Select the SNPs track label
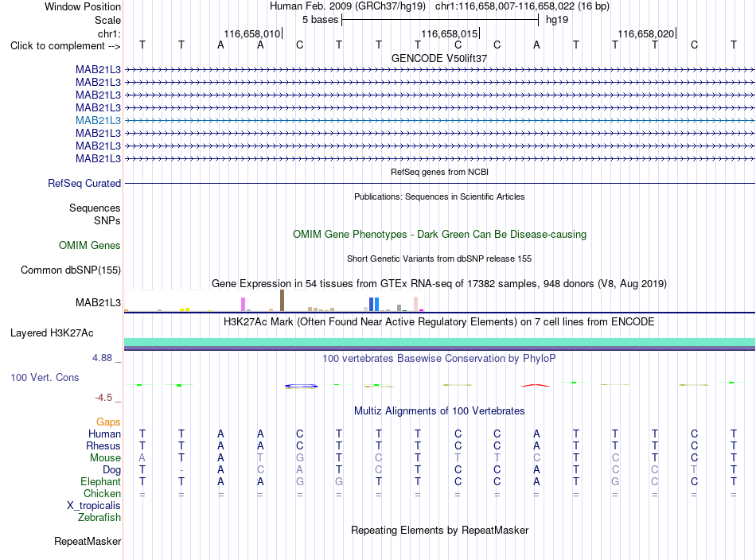 (x=107, y=220)
